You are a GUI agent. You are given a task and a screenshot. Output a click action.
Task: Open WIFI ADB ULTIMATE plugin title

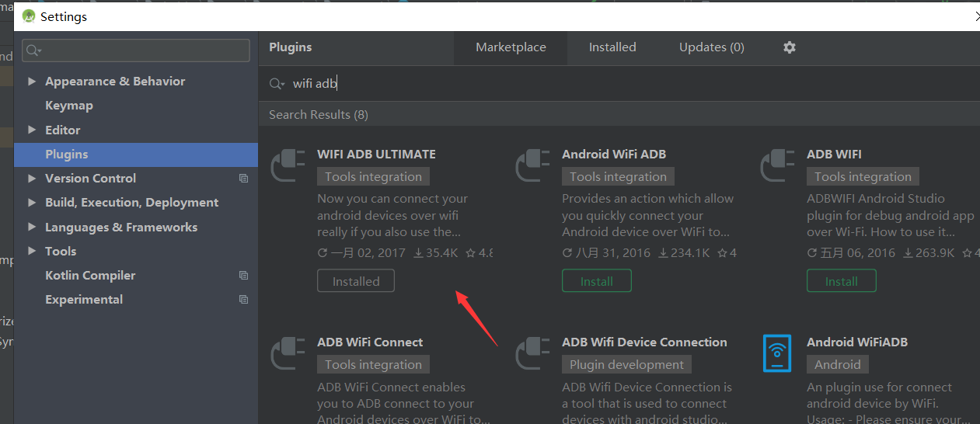coord(376,155)
